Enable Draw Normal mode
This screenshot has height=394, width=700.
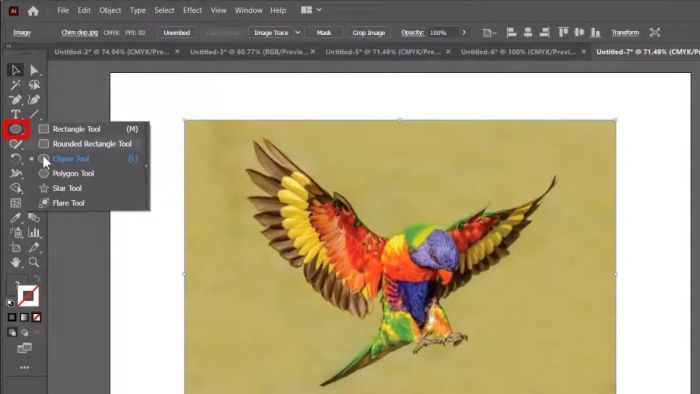pos(12,332)
